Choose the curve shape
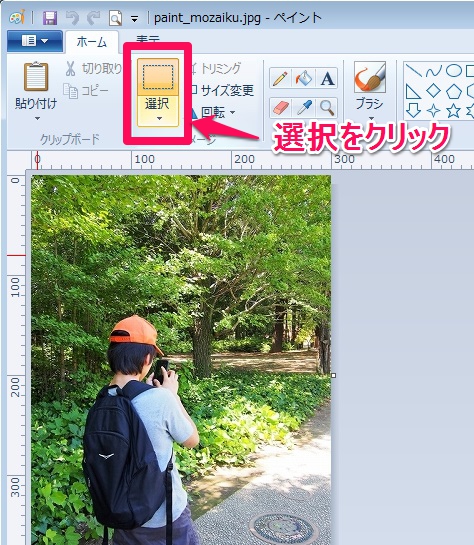This screenshot has width=474, height=545. click(434, 71)
